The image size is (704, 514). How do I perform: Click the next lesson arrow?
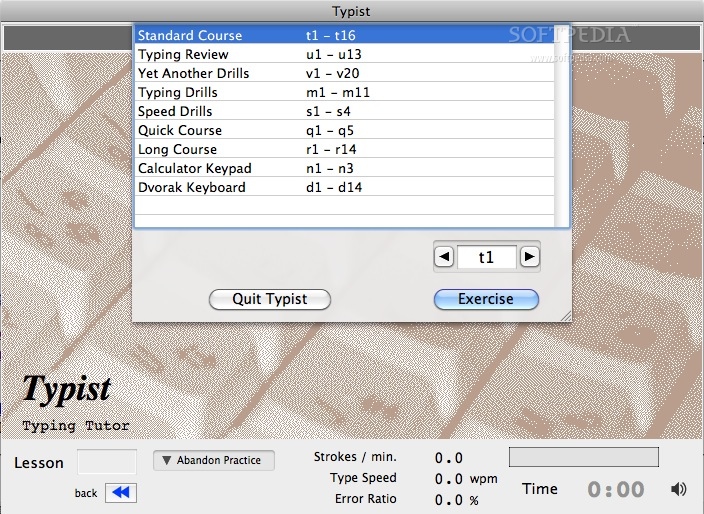click(x=530, y=257)
